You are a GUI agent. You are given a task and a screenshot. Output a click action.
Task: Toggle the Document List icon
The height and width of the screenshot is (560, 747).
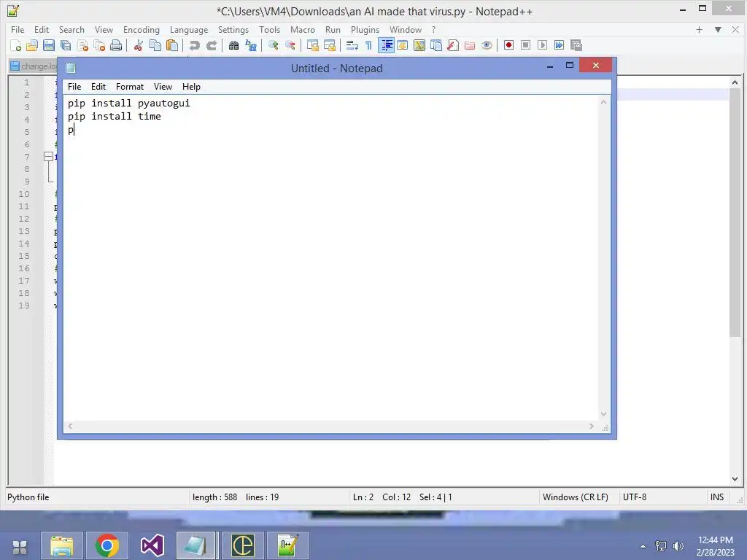[x=436, y=45]
